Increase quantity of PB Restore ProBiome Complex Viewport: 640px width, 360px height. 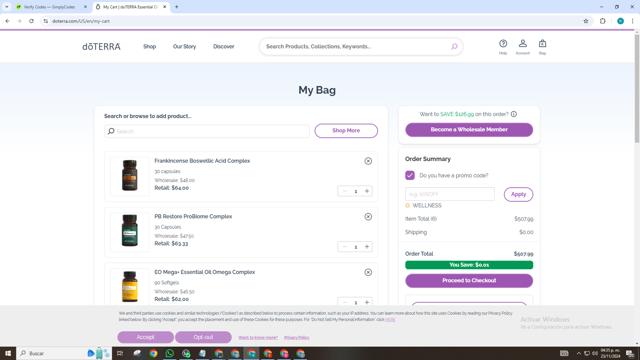367,247
